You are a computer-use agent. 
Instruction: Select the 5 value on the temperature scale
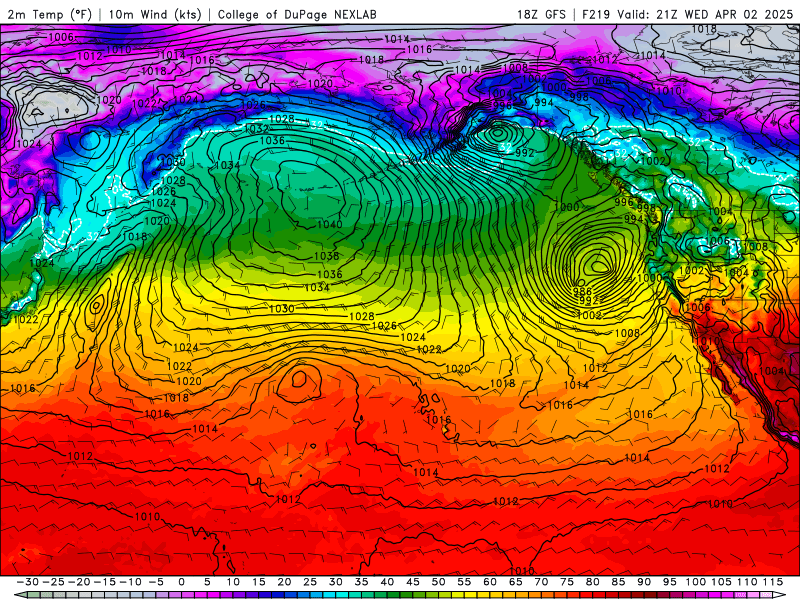207,582
